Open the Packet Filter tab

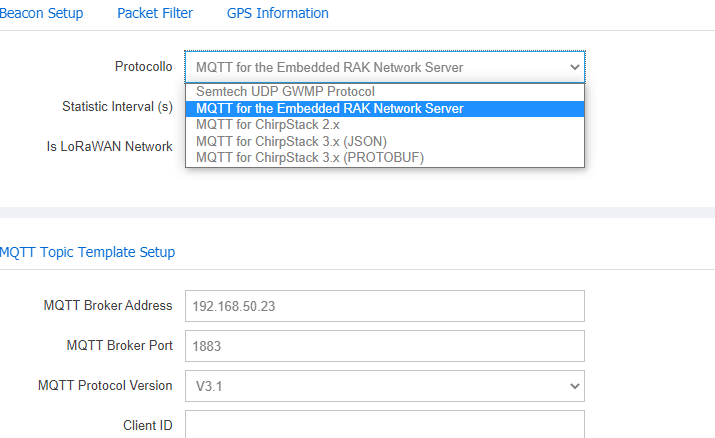coord(155,13)
